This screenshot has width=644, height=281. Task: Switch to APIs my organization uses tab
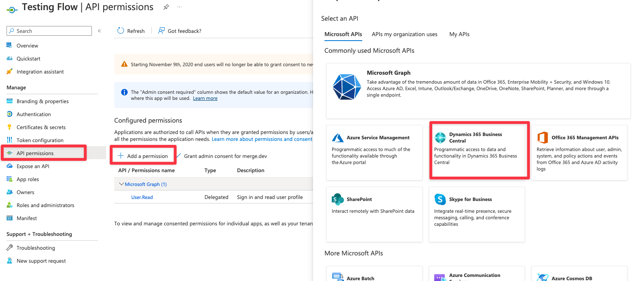click(x=405, y=35)
